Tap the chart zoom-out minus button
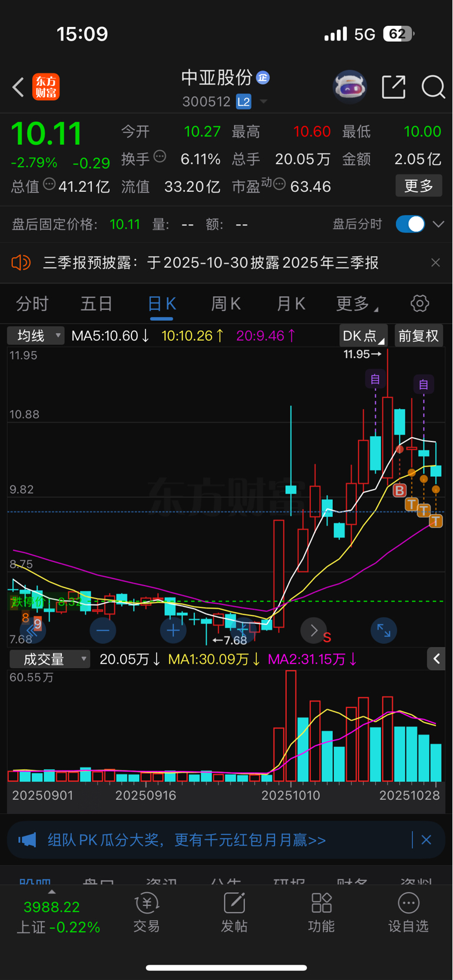This screenshot has width=453, height=980. (x=103, y=630)
